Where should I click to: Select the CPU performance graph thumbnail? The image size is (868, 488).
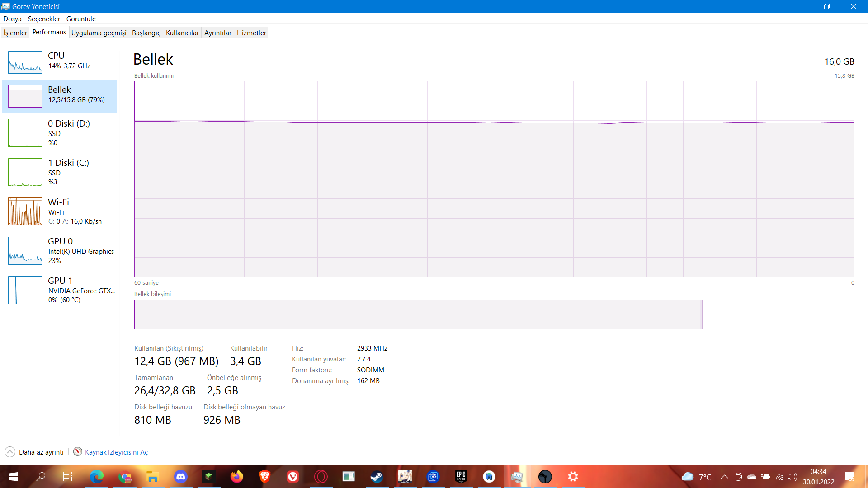pyautogui.click(x=25, y=62)
